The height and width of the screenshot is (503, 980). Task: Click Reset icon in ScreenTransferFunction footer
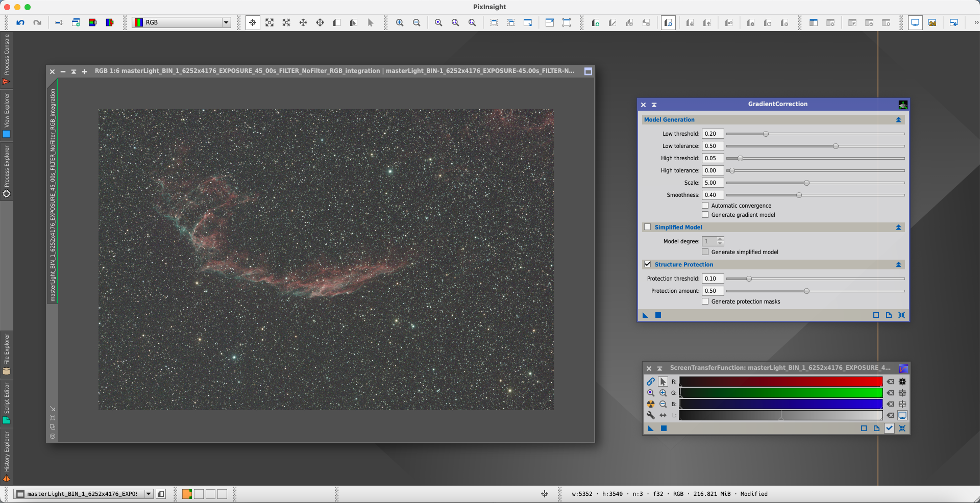pyautogui.click(x=902, y=429)
